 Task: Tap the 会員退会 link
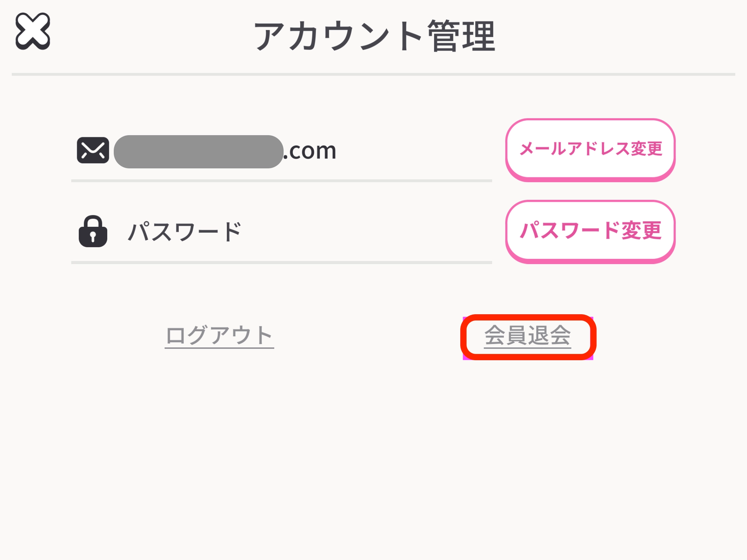pos(527,336)
